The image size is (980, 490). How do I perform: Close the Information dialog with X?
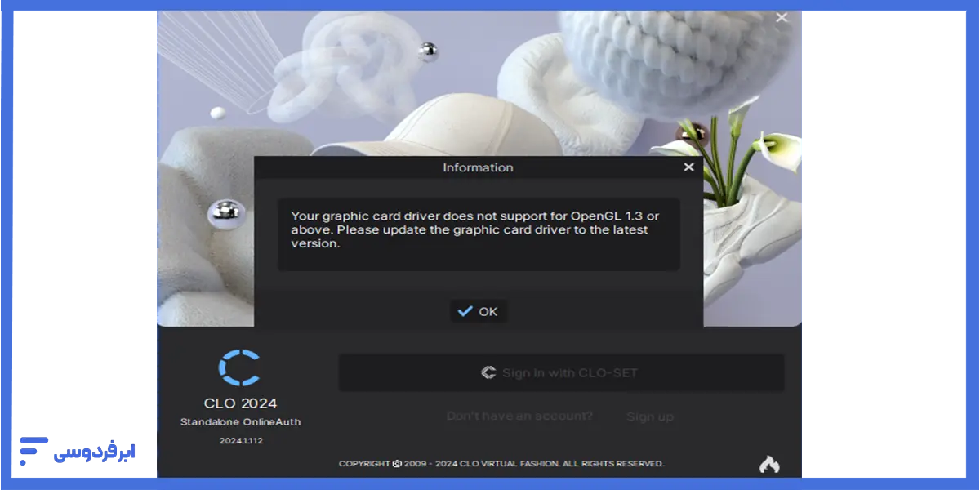pyautogui.click(x=688, y=167)
